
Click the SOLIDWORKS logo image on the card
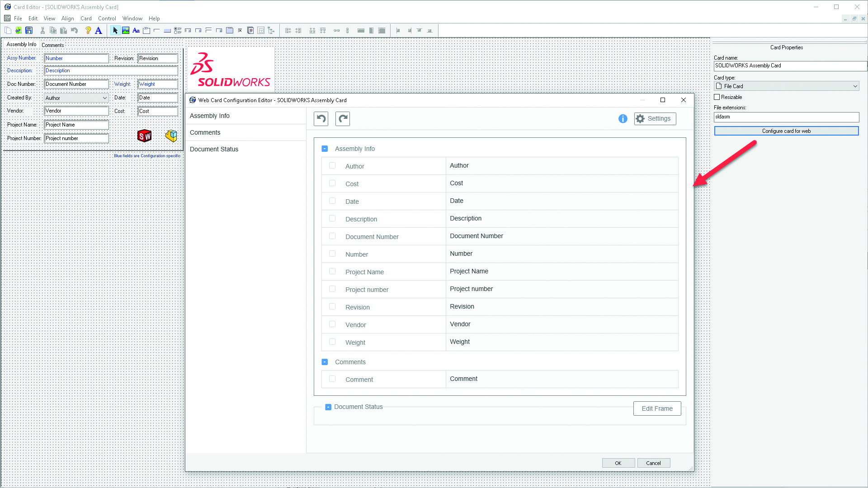pos(231,70)
